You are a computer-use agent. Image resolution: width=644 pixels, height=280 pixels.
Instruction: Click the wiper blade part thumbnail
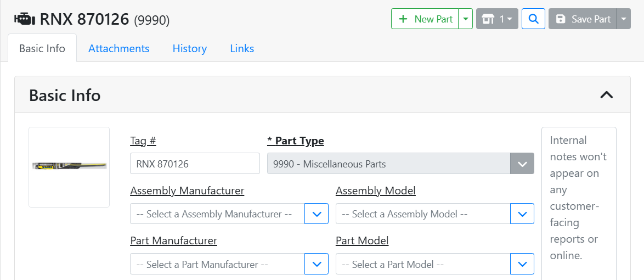click(69, 166)
